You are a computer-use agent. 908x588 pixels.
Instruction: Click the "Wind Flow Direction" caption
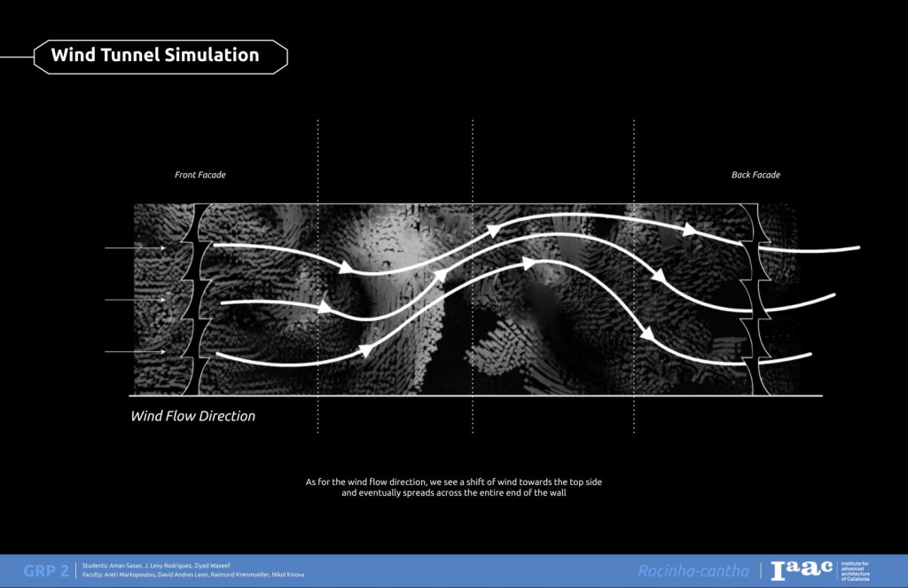coord(193,416)
